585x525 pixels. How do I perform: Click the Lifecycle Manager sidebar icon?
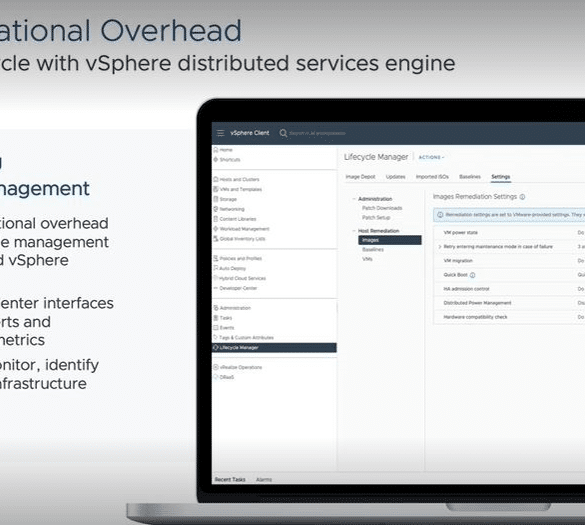[x=216, y=347]
